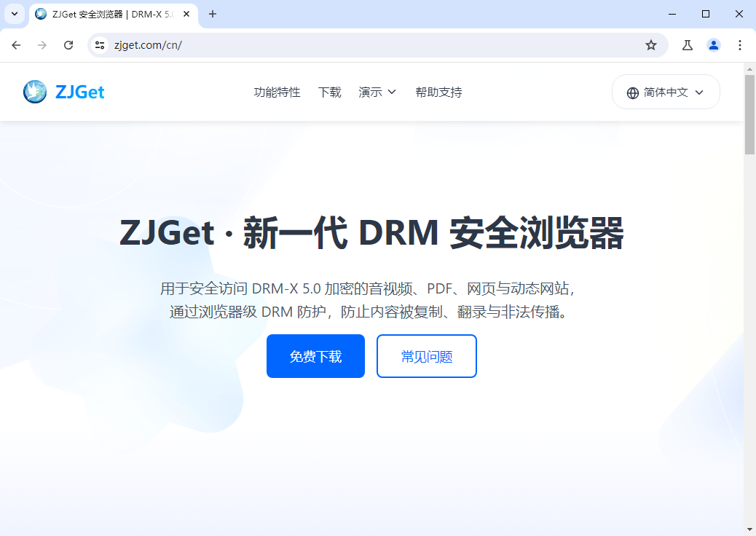Click the browser forward arrow
This screenshot has width=756, height=536.
tap(42, 45)
